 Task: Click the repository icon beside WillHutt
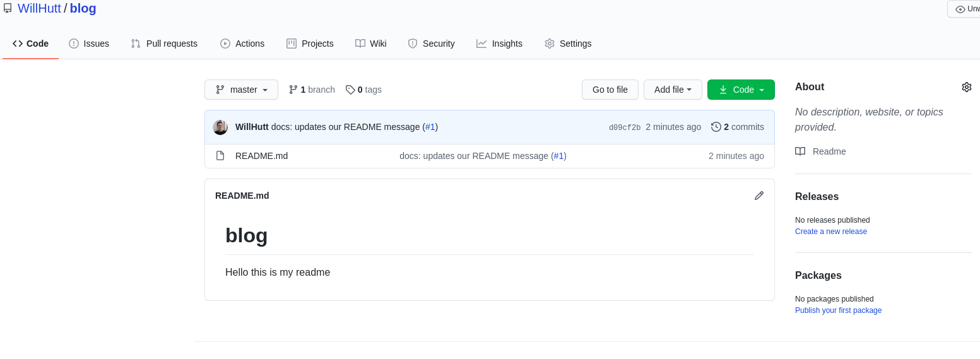coord(8,9)
